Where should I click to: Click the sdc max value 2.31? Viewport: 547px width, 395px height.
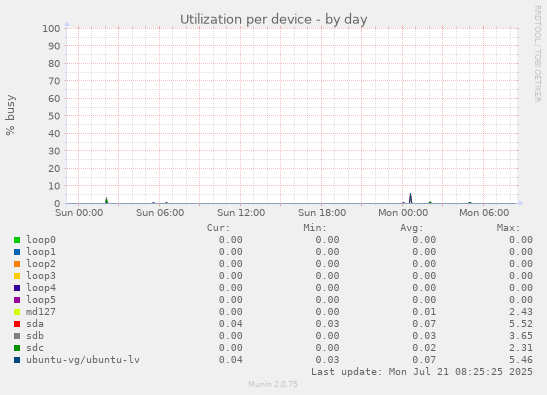click(x=521, y=348)
